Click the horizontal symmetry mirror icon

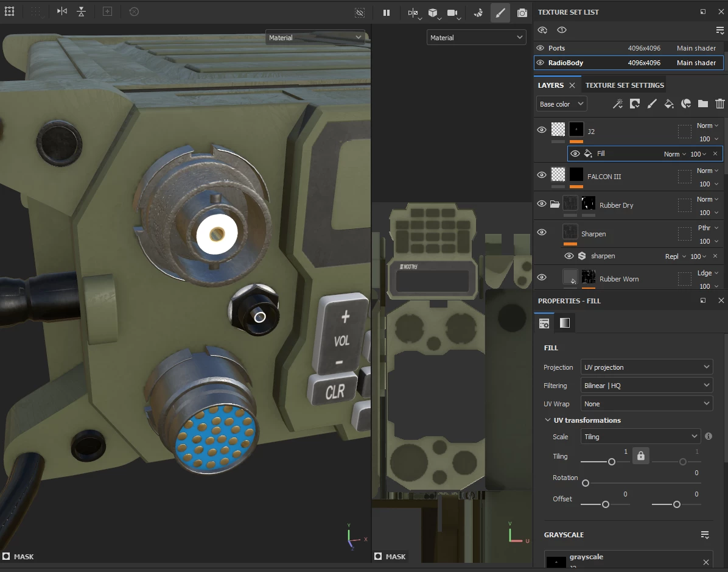[x=62, y=12]
